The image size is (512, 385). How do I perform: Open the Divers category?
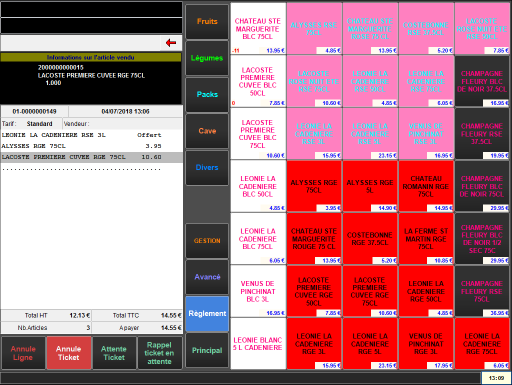click(207, 168)
